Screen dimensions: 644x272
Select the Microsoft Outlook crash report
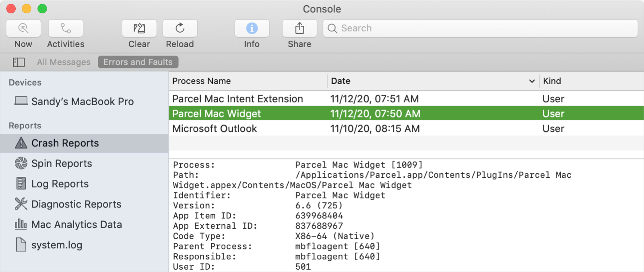click(x=407, y=129)
